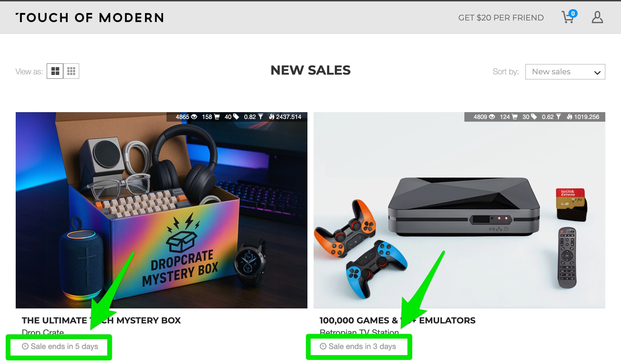
Task: Open The Ultimate Tech Mystery Box title
Action: (101, 320)
